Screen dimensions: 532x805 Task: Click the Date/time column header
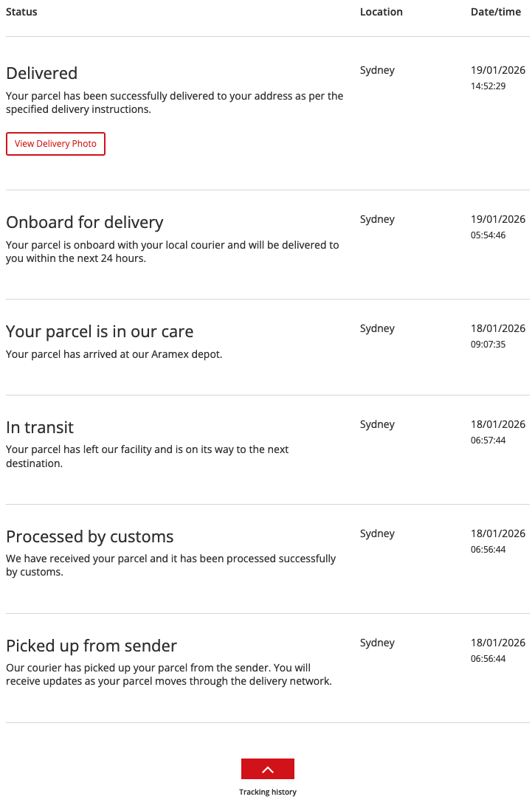[x=496, y=12]
